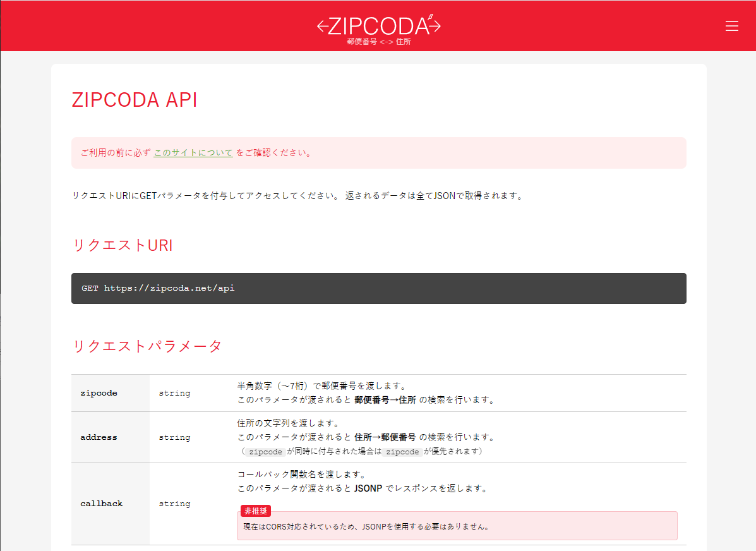This screenshot has height=551, width=756.
Task: Click the right arrow of the ZIPCODA logo
Action: [435, 26]
